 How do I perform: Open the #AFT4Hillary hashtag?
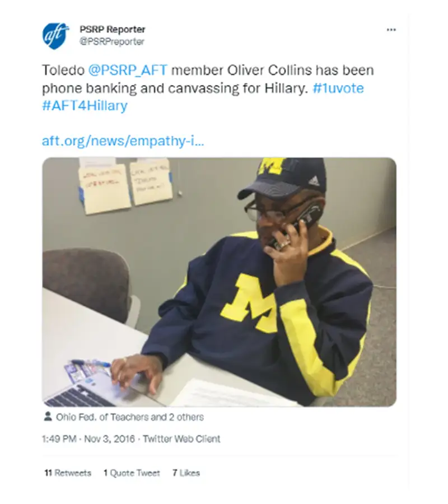tap(85, 106)
